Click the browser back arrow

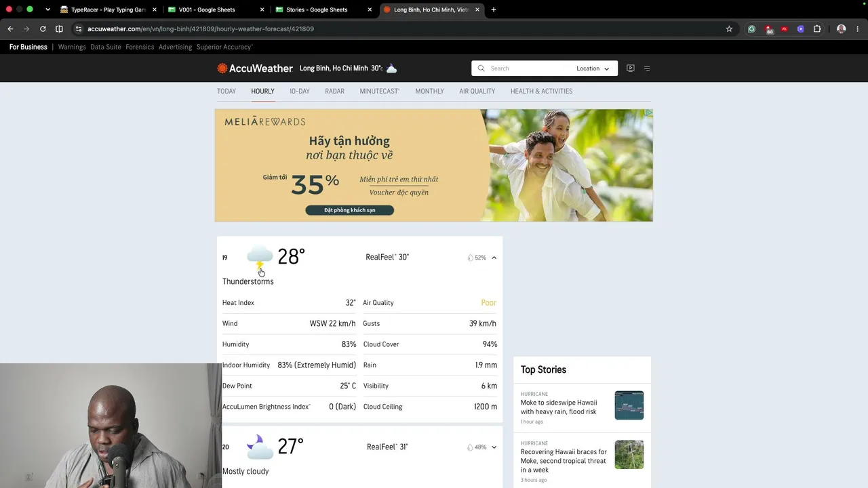point(10,29)
